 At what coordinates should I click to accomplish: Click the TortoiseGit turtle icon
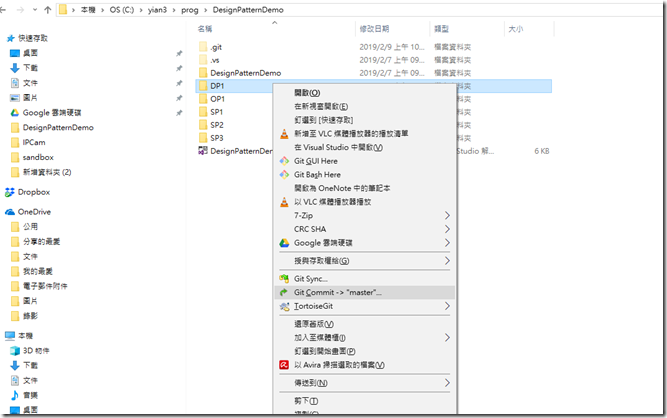284,306
